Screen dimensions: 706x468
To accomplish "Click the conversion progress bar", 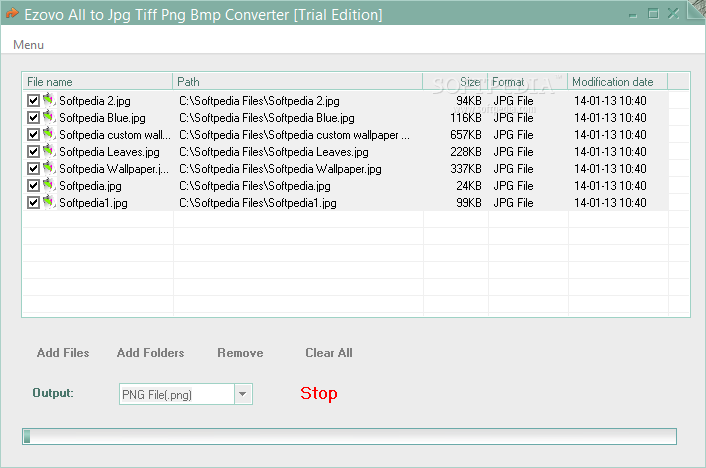I will pyautogui.click(x=349, y=436).
